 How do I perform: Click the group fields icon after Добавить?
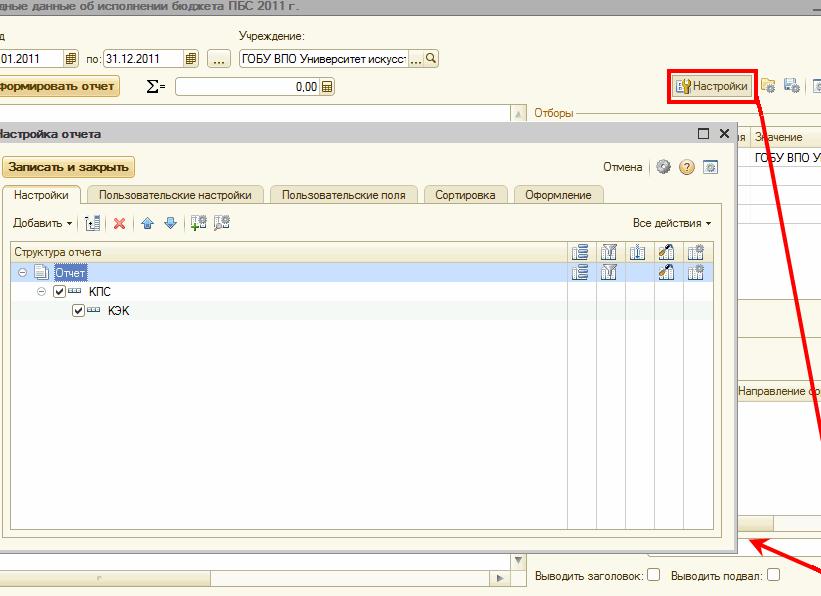click(x=92, y=223)
